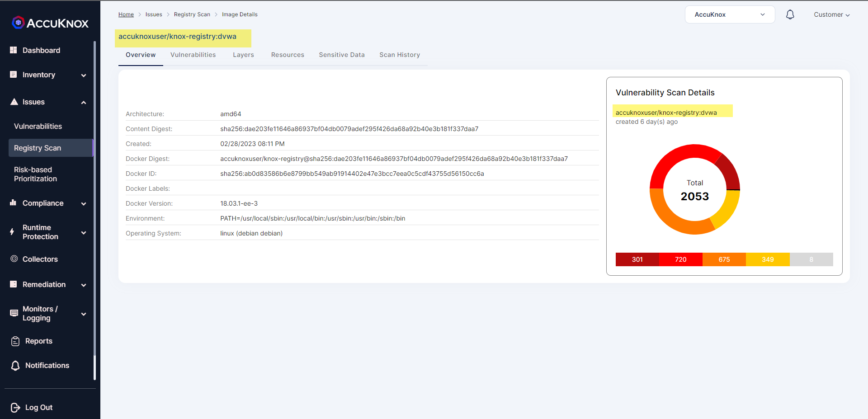Image resolution: width=868 pixels, height=419 pixels.
Task: Click the 675 medium severity bar
Action: coord(724,259)
